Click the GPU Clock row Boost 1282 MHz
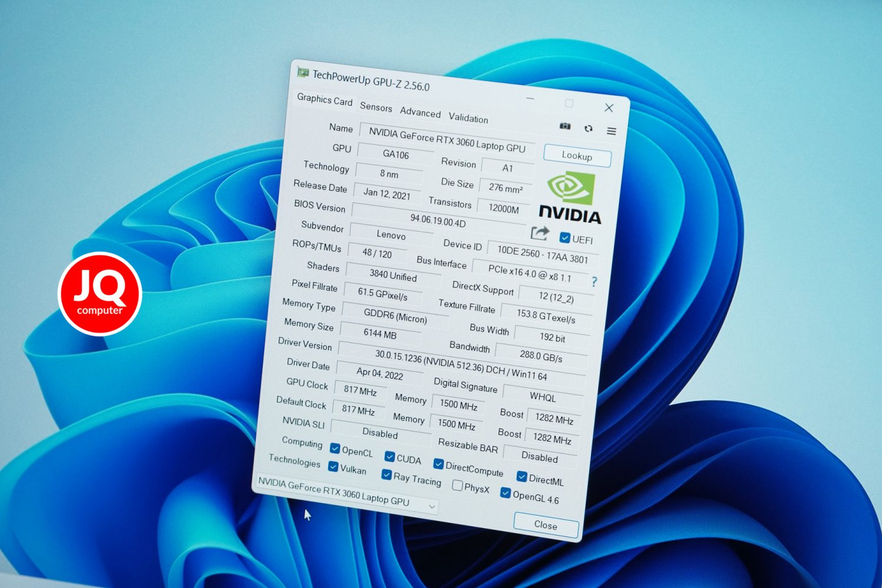The height and width of the screenshot is (588, 882). pyautogui.click(x=554, y=419)
